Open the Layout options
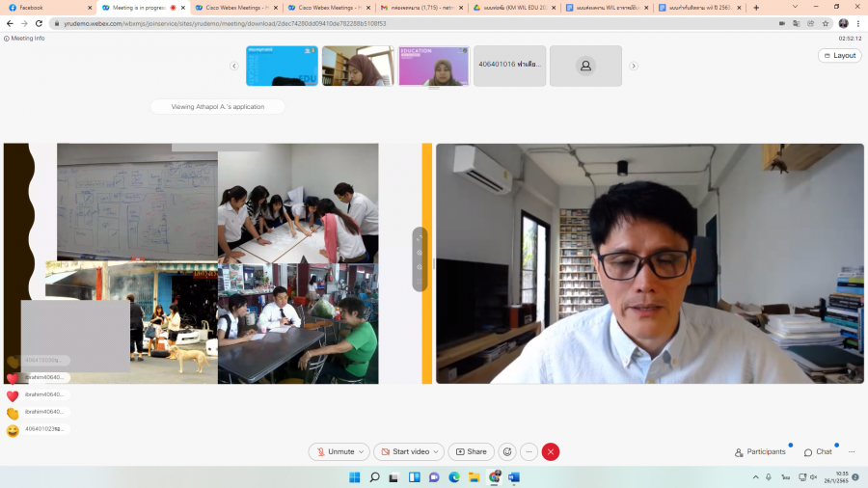The image size is (868, 488). pos(839,56)
